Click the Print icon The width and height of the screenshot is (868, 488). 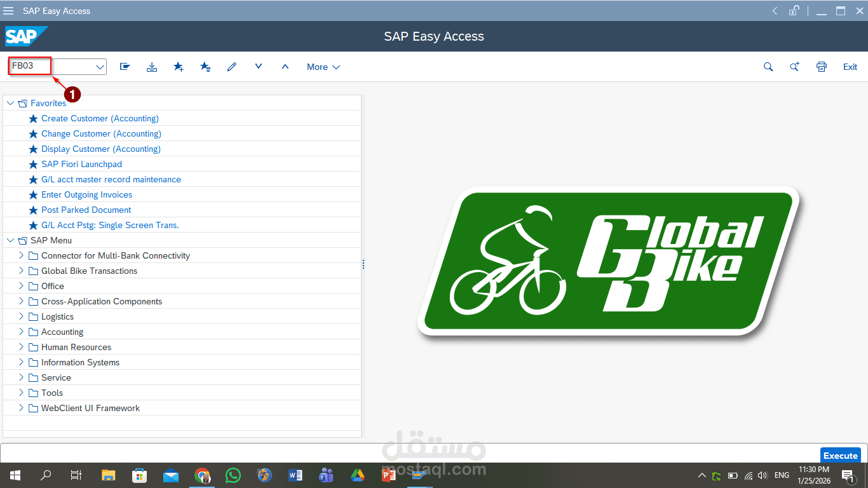tap(822, 67)
